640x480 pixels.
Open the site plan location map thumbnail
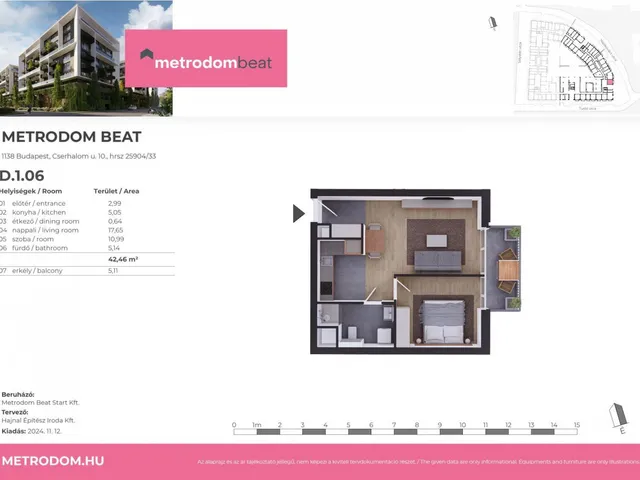click(x=575, y=57)
